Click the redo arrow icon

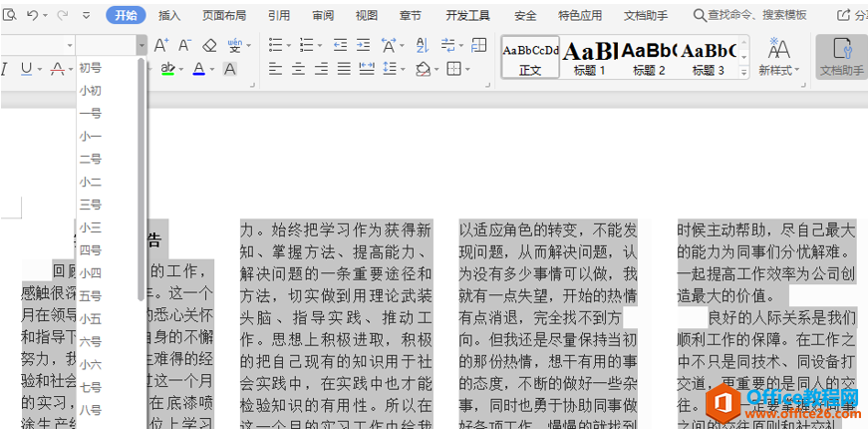click(62, 16)
